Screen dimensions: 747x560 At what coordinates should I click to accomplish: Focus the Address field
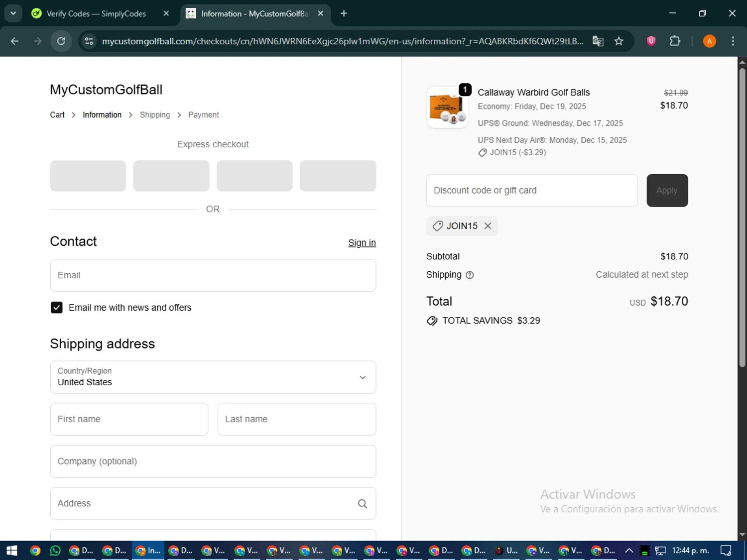click(213, 503)
